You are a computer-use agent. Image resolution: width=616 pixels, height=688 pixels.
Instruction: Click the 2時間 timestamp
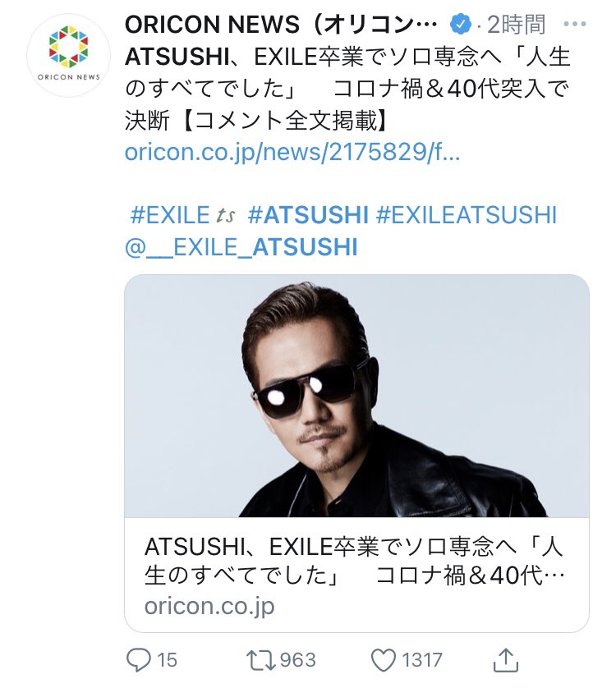[x=517, y=24]
